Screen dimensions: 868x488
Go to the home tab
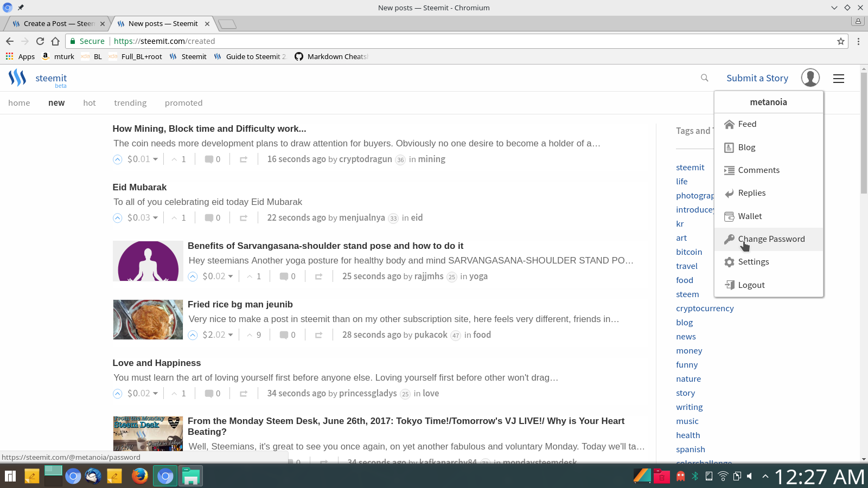[x=19, y=103]
